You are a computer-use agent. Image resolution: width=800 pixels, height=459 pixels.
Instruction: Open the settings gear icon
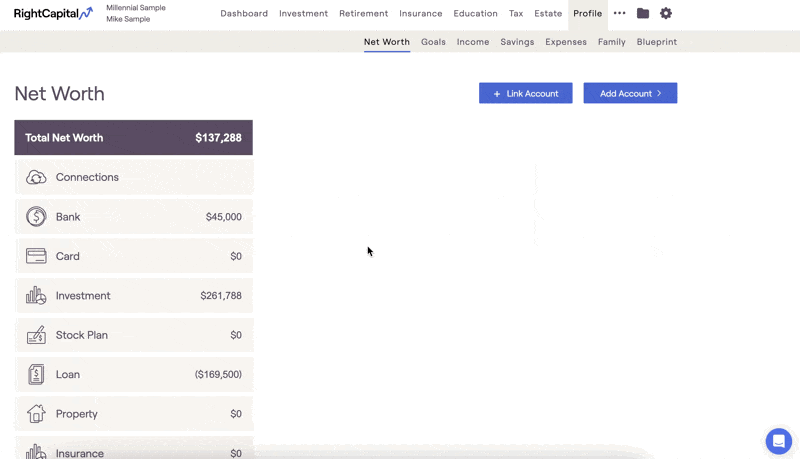[666, 13]
